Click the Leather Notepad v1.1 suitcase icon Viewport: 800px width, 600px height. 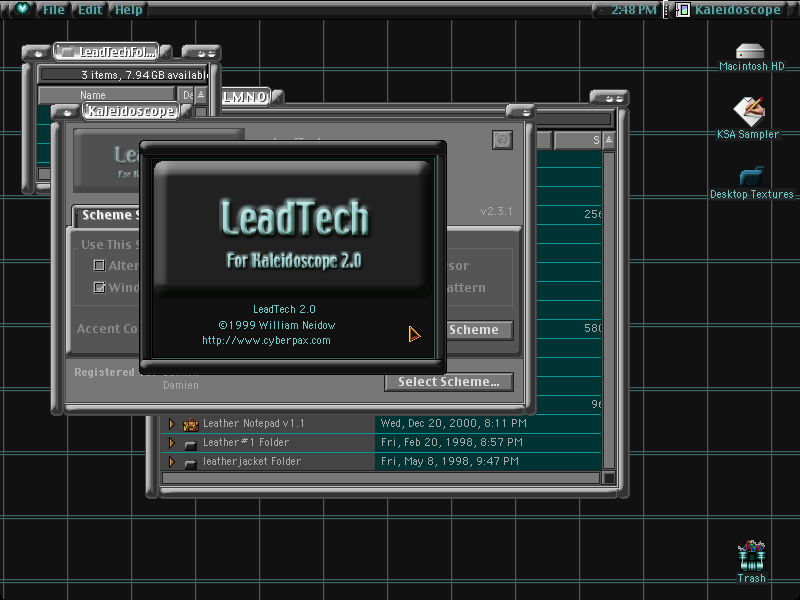click(191, 424)
